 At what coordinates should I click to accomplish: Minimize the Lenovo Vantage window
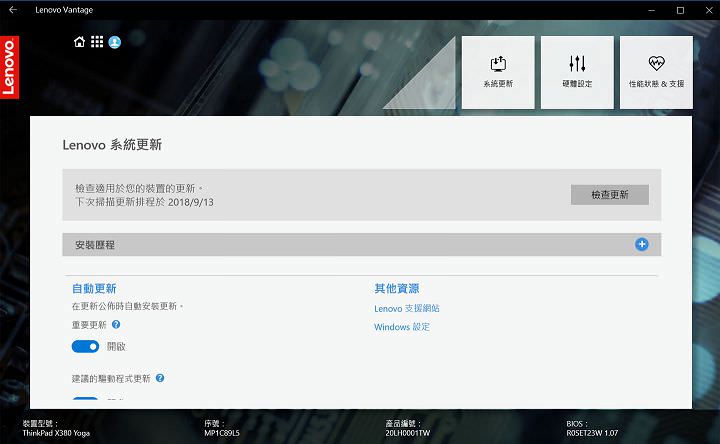tap(653, 9)
